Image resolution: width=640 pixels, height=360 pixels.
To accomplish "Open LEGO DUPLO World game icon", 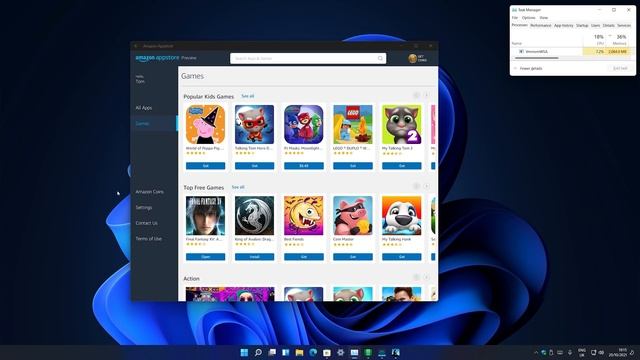I will [x=353, y=124].
